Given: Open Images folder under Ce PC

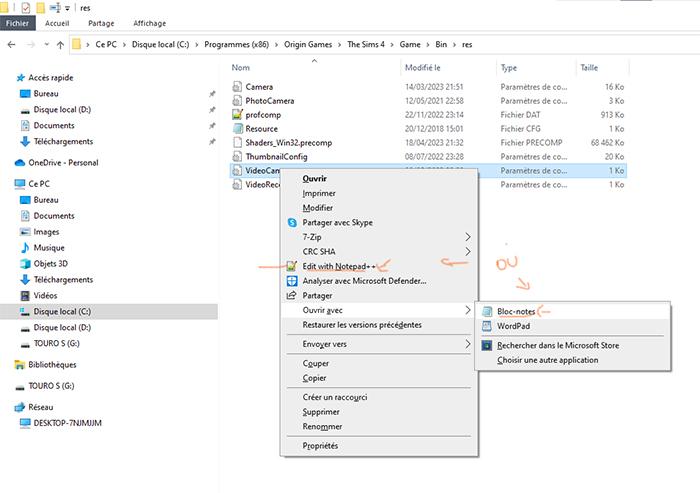Looking at the screenshot, I should pos(46,232).
